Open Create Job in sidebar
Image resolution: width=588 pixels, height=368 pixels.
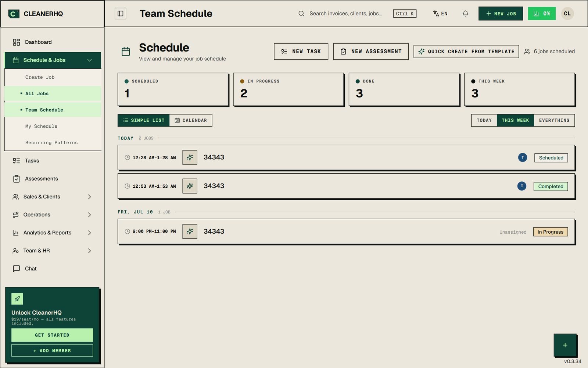pos(53,77)
